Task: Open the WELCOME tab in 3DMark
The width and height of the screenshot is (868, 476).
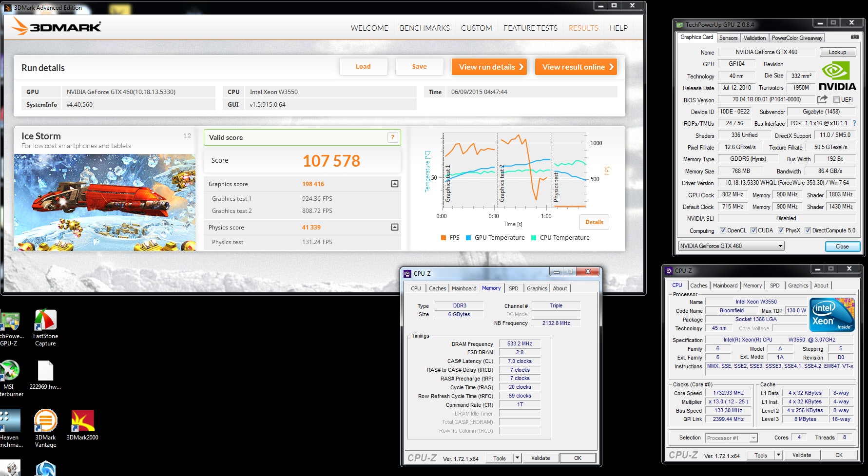Action: pos(369,28)
